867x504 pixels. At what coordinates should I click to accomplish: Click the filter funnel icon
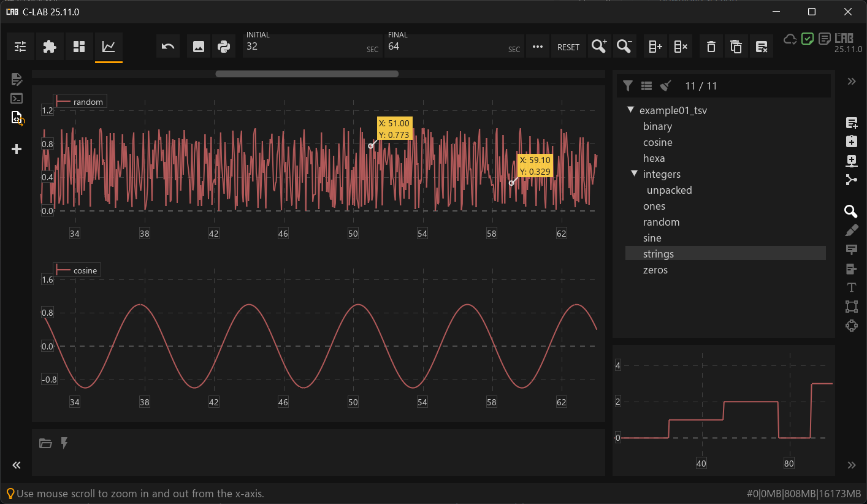point(627,86)
